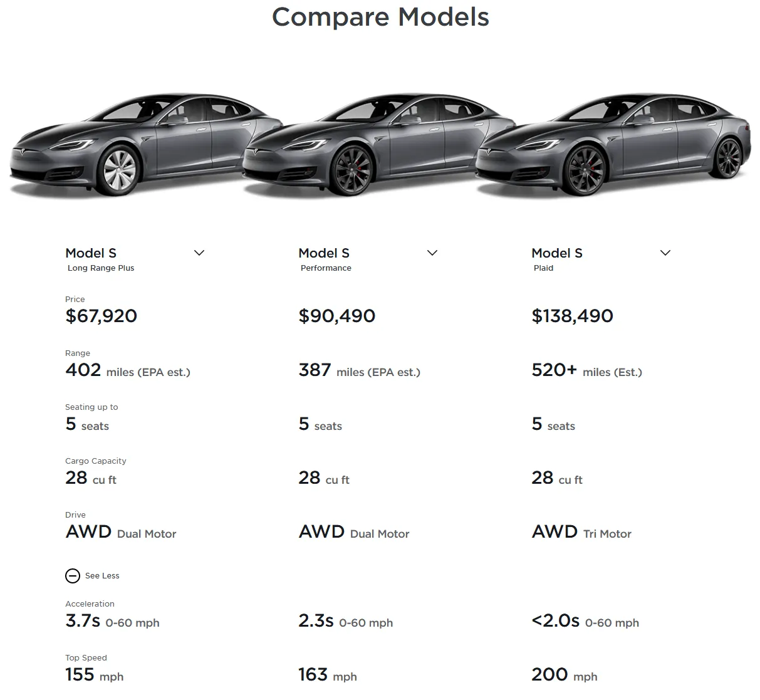Click the 402 miles EPA range value
Image resolution: width=760 pixels, height=700 pixels.
[x=82, y=370]
